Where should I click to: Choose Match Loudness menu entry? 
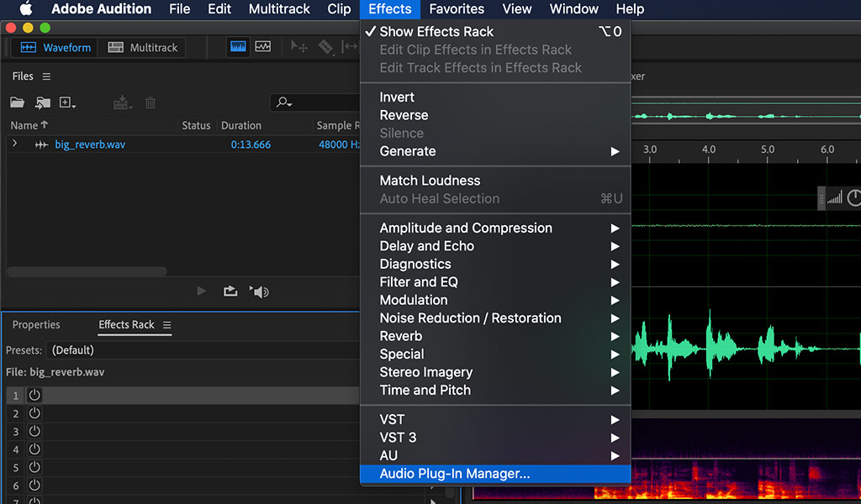494,181
